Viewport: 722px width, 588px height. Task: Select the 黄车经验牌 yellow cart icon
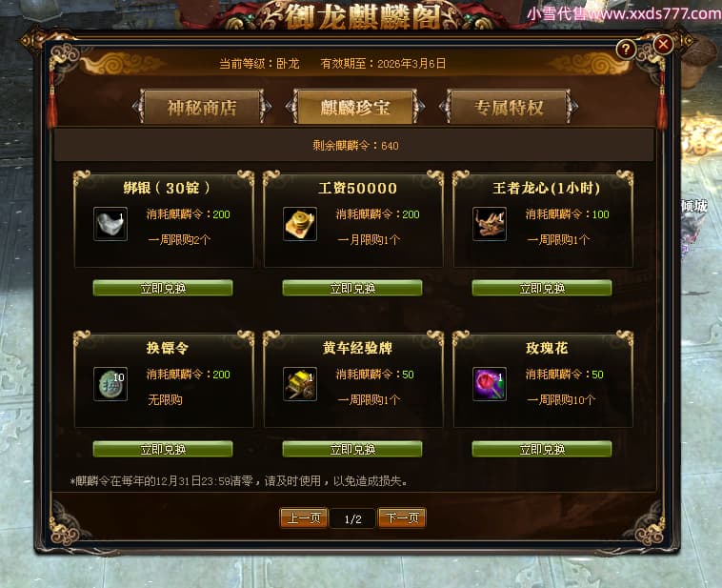pyautogui.click(x=300, y=384)
